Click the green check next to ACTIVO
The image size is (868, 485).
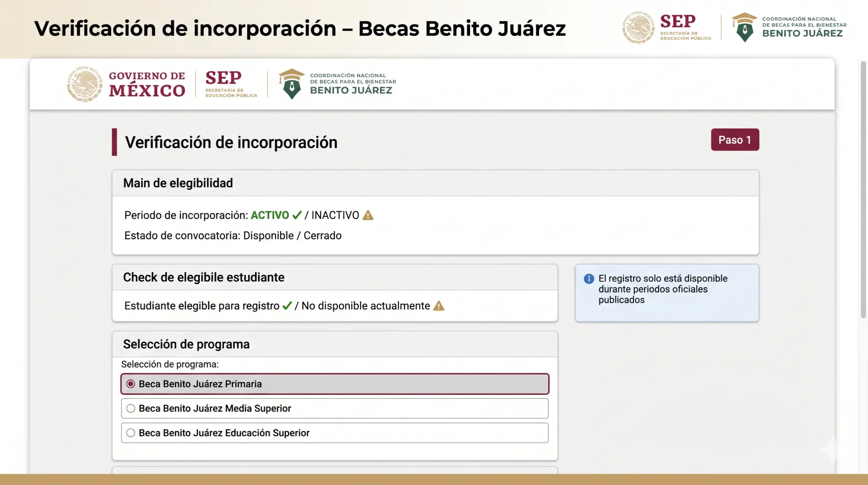coord(297,215)
